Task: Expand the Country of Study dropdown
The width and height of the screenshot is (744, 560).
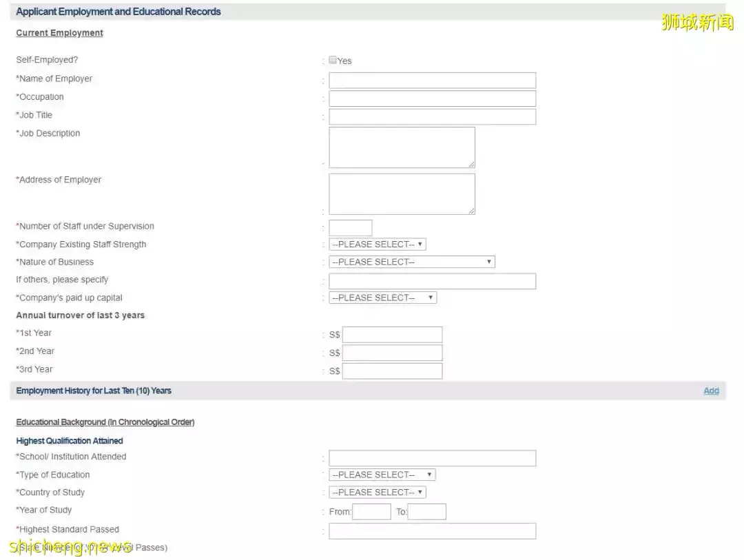Action: coord(378,492)
